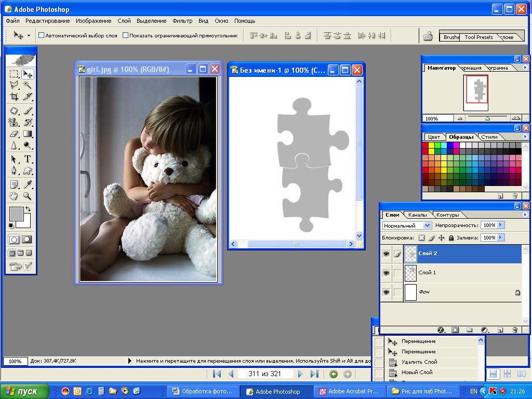Add layer style icon in Layers panel

pyautogui.click(x=441, y=330)
